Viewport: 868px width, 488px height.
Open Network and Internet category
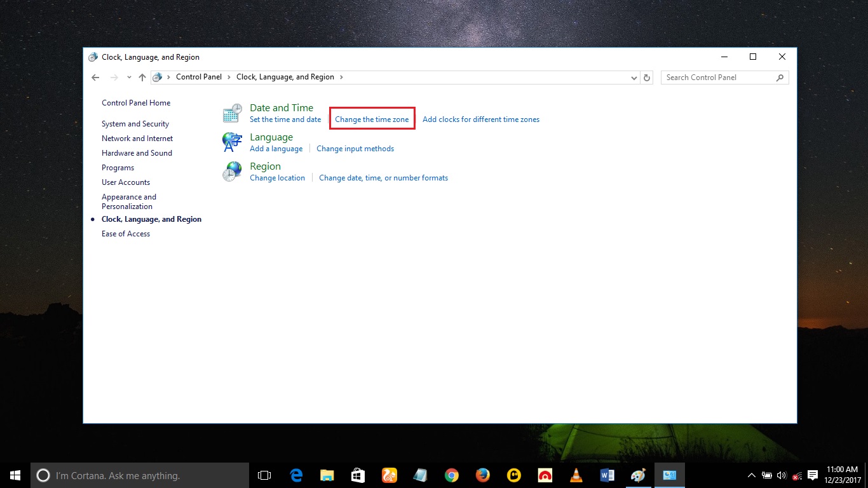[x=137, y=139]
